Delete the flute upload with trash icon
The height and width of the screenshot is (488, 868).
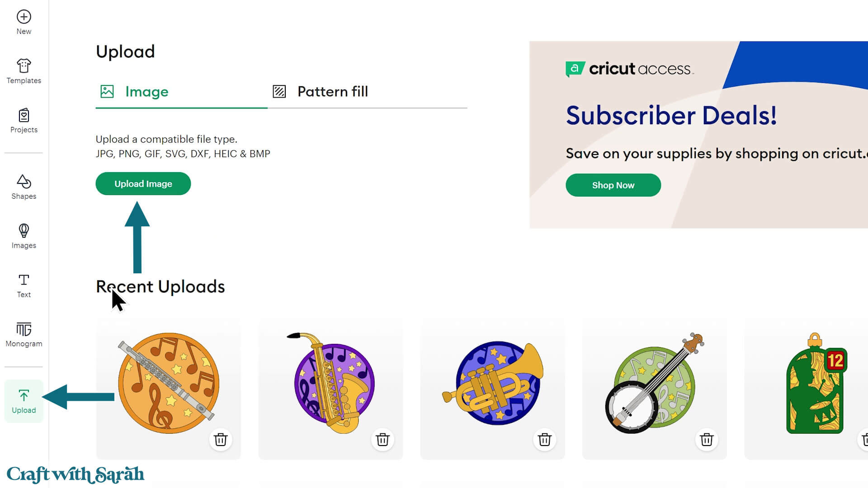point(221,439)
